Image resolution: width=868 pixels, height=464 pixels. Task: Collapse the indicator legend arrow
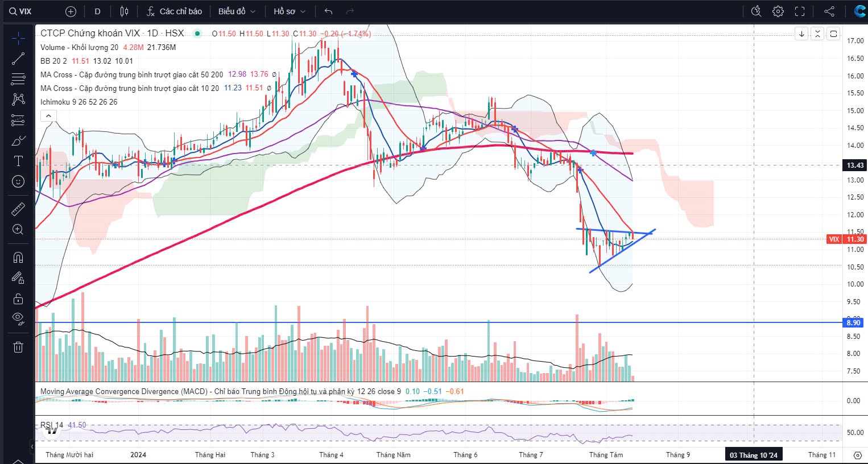48,116
